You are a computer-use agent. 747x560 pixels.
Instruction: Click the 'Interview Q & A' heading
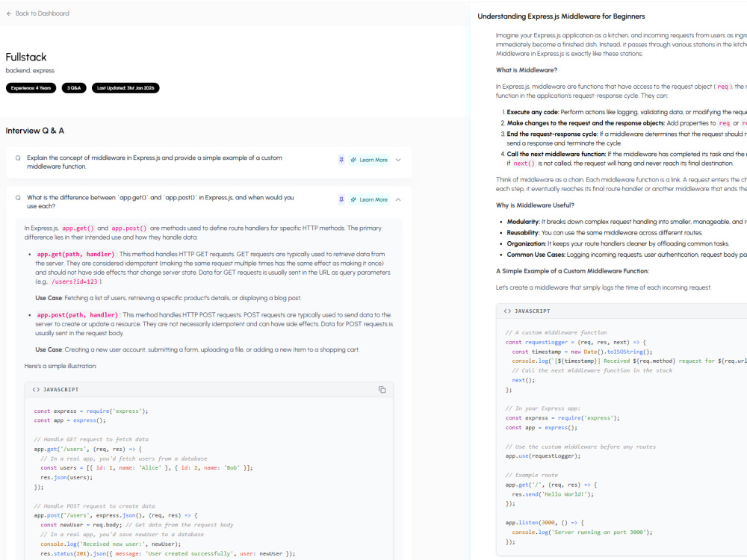pyautogui.click(x=35, y=131)
